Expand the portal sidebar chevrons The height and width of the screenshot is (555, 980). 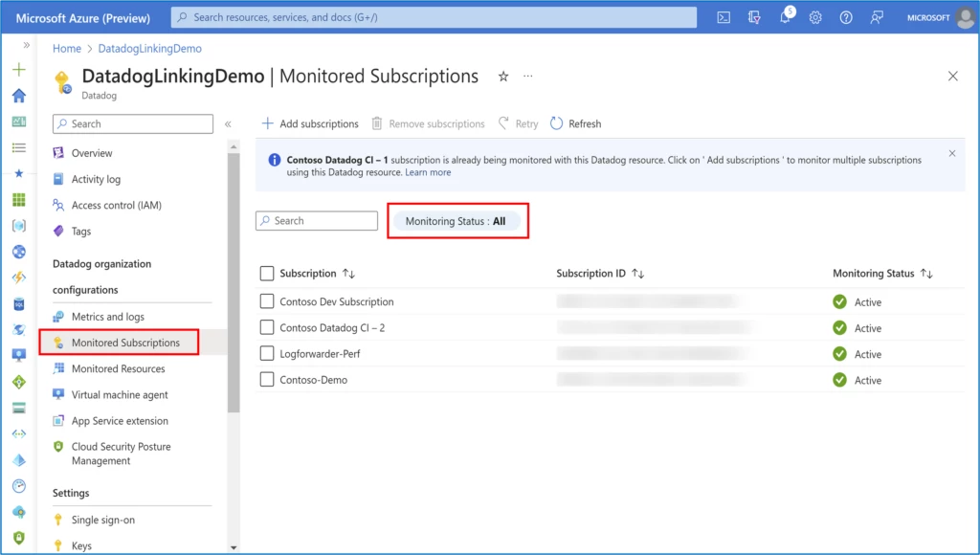[26, 45]
